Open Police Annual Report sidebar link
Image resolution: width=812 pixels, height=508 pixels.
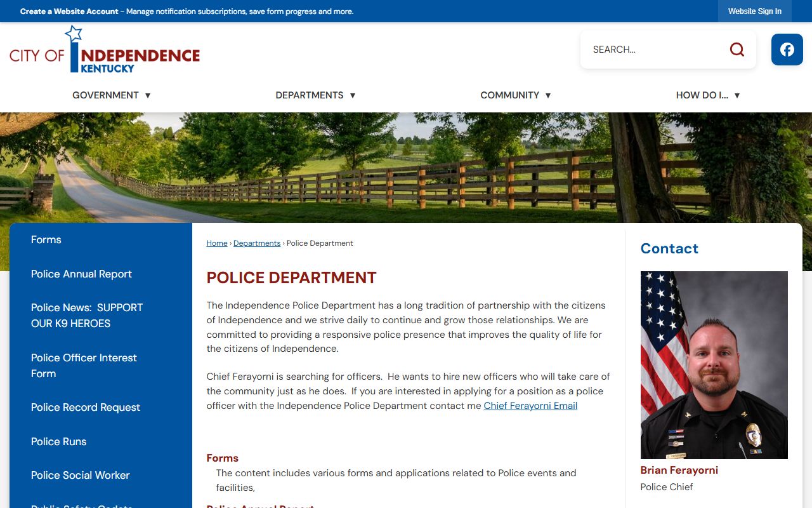pyautogui.click(x=81, y=274)
